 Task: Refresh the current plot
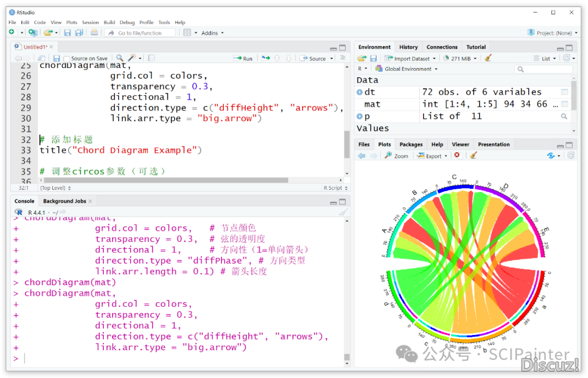pos(571,156)
